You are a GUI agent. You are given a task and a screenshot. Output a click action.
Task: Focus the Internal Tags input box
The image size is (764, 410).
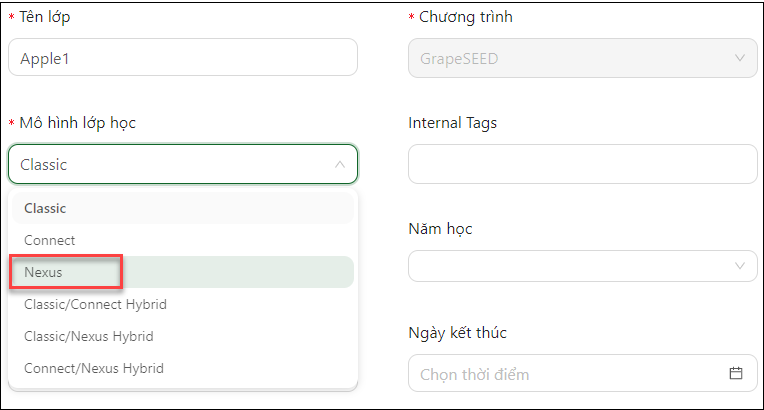coord(582,164)
